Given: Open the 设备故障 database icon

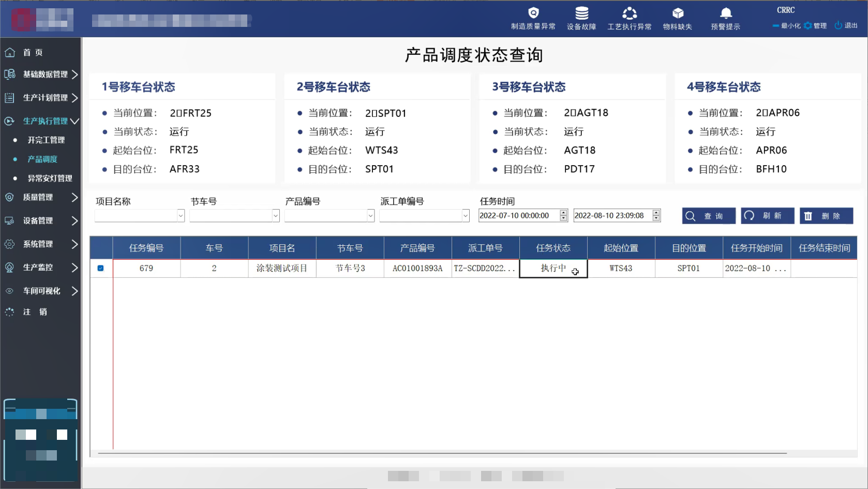Looking at the screenshot, I should pyautogui.click(x=581, y=12).
